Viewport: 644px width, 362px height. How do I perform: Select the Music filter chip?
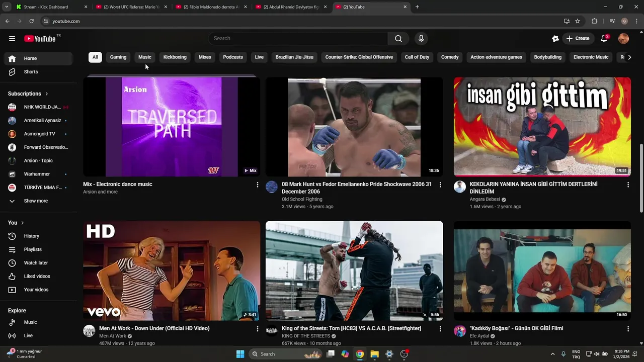(x=145, y=57)
